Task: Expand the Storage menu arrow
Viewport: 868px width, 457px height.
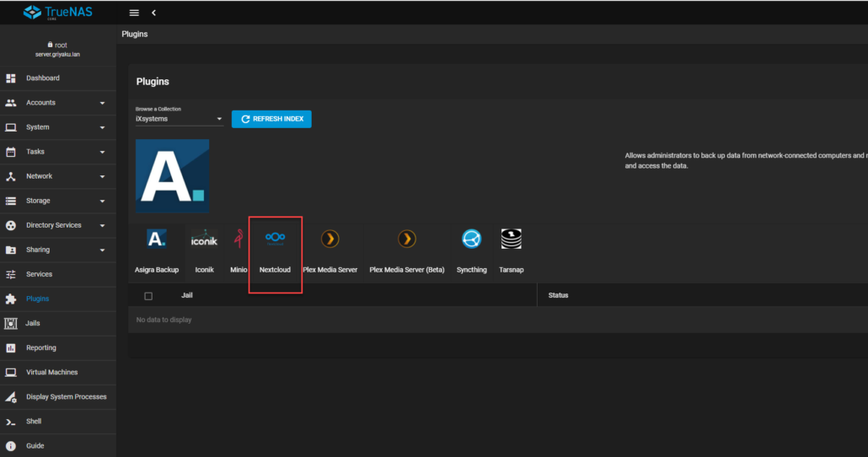Action: tap(103, 201)
